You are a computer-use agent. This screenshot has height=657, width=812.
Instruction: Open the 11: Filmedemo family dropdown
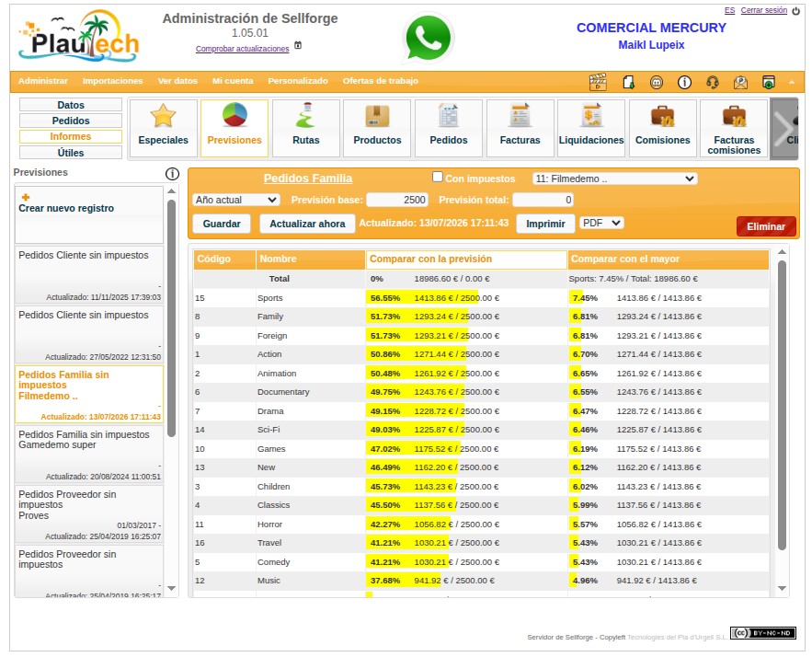tap(614, 179)
